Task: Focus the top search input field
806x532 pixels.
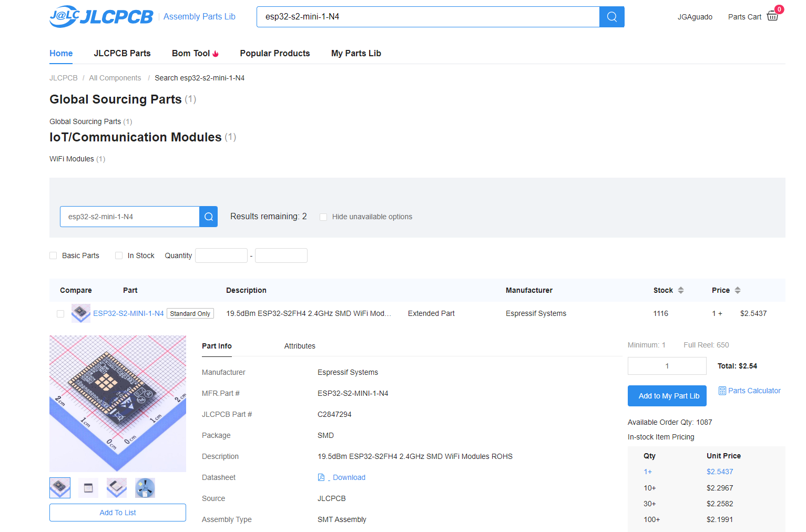Action: click(428, 17)
